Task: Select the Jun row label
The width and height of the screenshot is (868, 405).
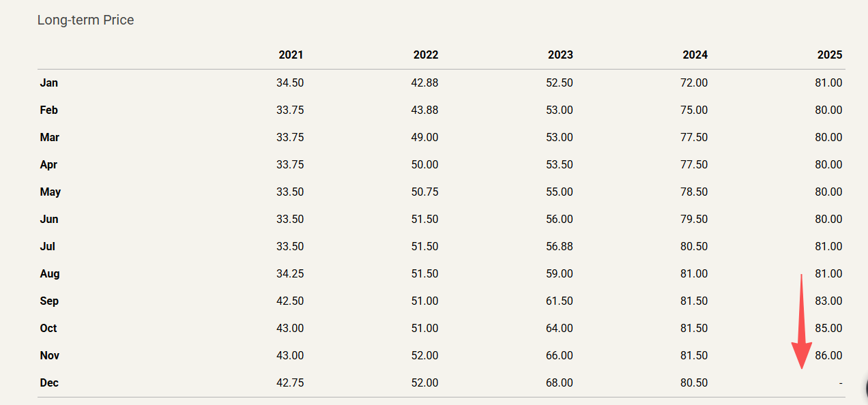Action: tap(49, 220)
